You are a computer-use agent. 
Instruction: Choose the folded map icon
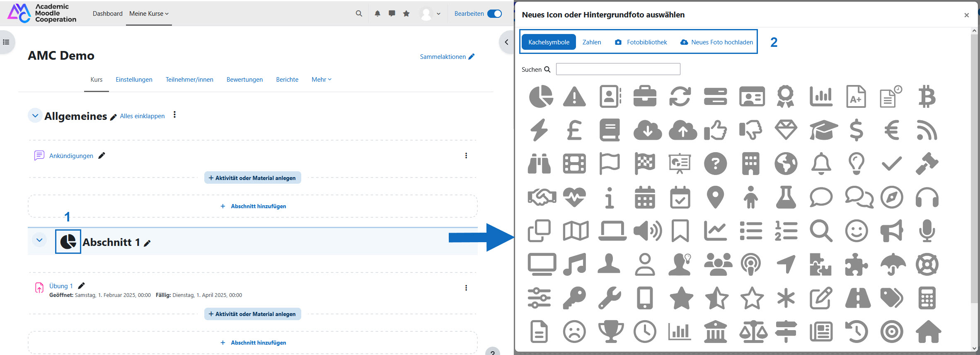point(576,231)
